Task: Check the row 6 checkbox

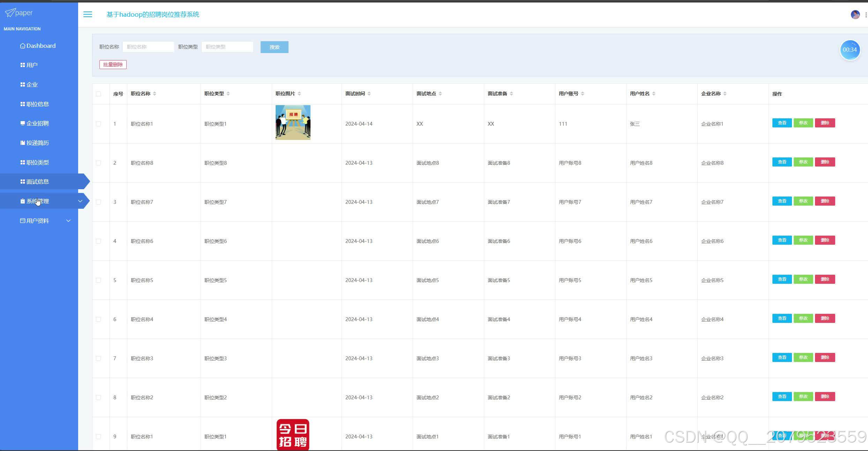Action: 98,319
